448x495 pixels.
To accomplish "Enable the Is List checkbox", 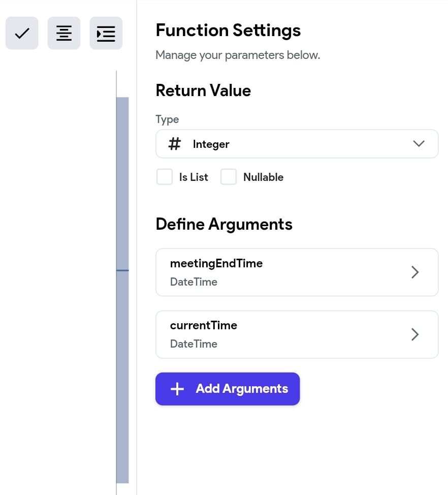I will [165, 177].
